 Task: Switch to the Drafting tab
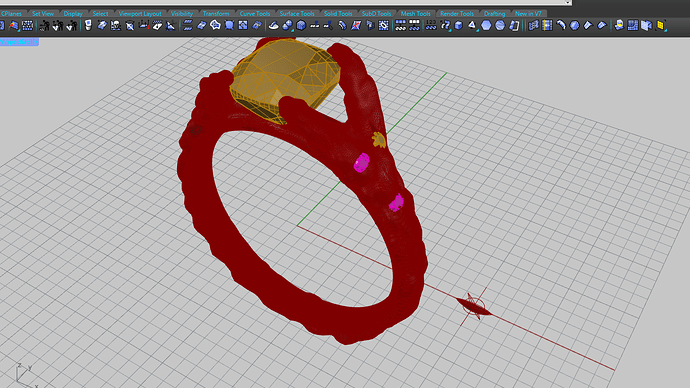495,14
